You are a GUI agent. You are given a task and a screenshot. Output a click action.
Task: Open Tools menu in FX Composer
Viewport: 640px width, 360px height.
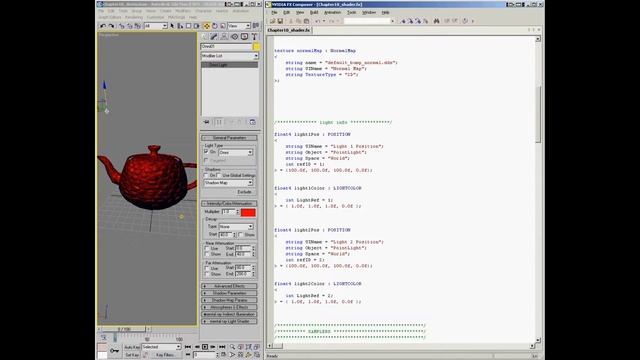pyautogui.click(x=351, y=13)
